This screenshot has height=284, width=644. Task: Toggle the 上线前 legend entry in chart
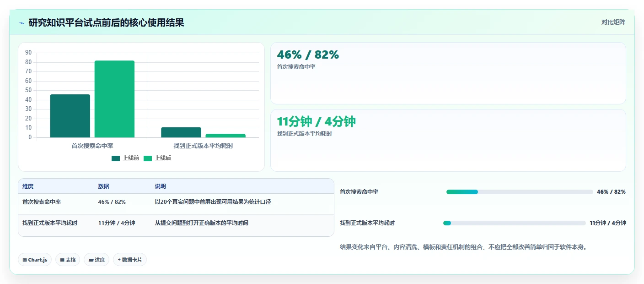point(125,158)
